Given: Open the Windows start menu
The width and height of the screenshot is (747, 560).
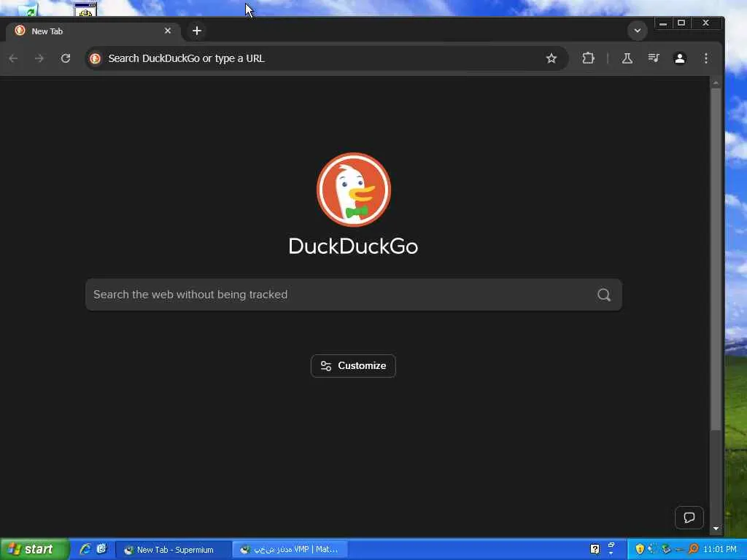Looking at the screenshot, I should [x=35, y=550].
